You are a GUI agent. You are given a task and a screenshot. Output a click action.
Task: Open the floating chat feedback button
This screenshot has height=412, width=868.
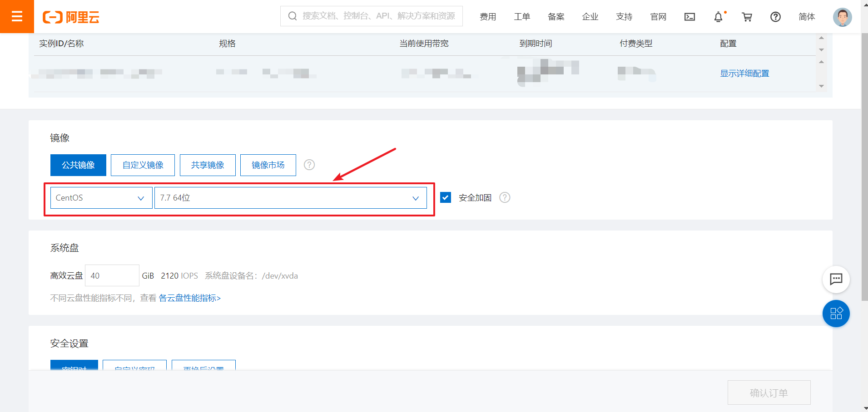(836, 279)
